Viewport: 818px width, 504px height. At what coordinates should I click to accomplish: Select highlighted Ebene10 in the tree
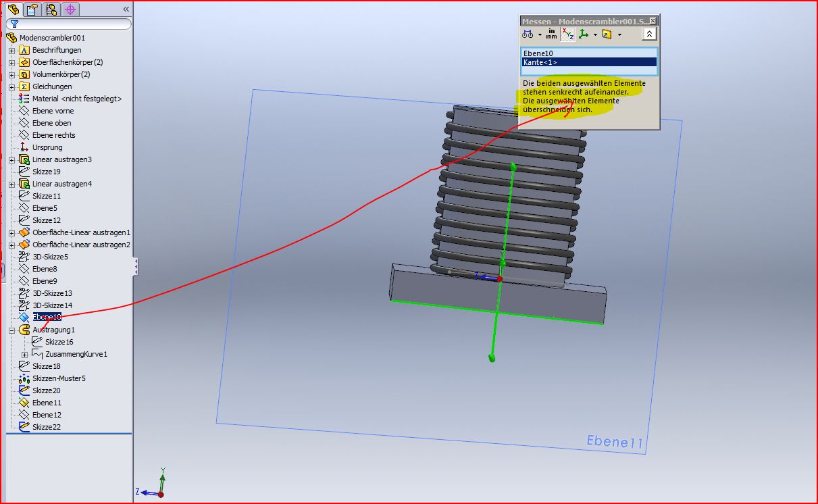tap(47, 318)
